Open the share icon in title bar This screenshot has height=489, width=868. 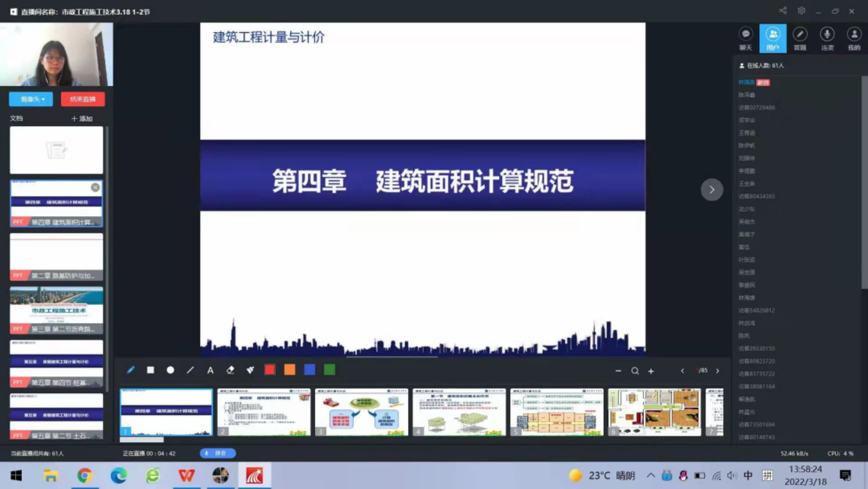pos(782,11)
